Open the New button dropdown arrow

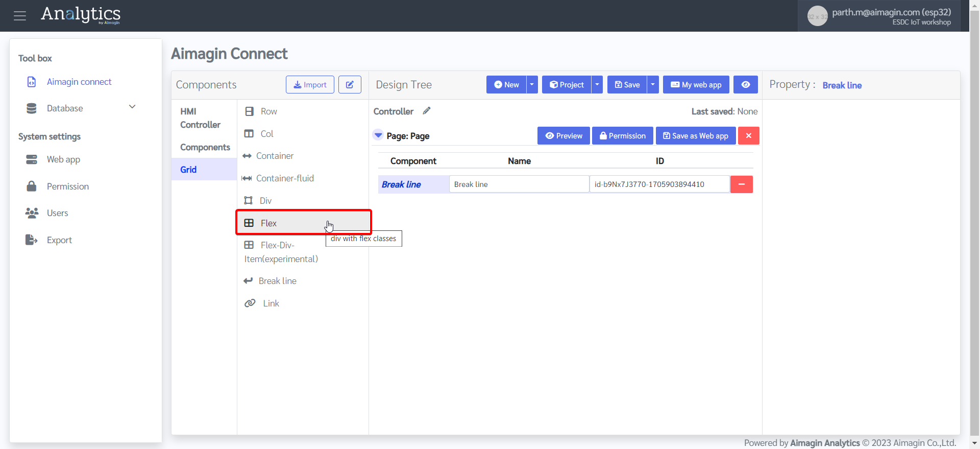click(532, 85)
